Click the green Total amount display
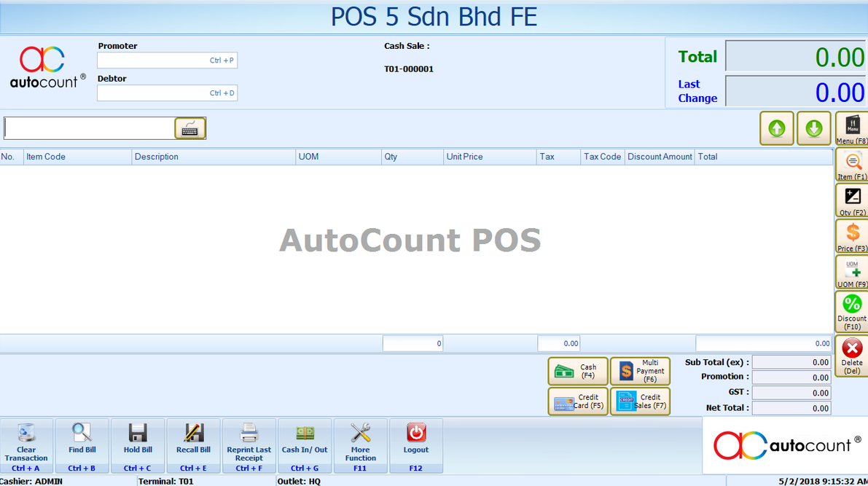The width and height of the screenshot is (868, 486). (x=796, y=56)
